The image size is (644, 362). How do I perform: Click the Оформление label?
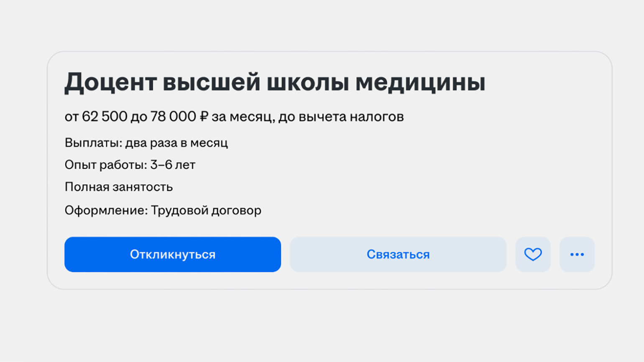(x=106, y=210)
